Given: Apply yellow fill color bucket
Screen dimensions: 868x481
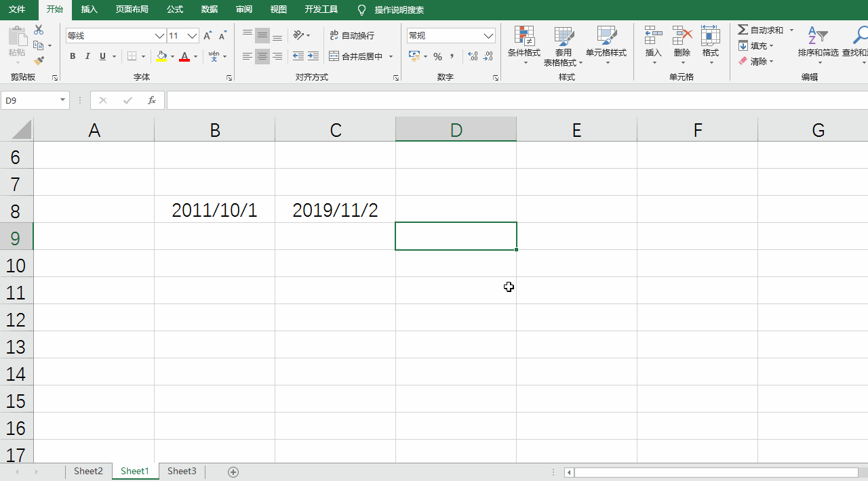Looking at the screenshot, I should point(161,57).
